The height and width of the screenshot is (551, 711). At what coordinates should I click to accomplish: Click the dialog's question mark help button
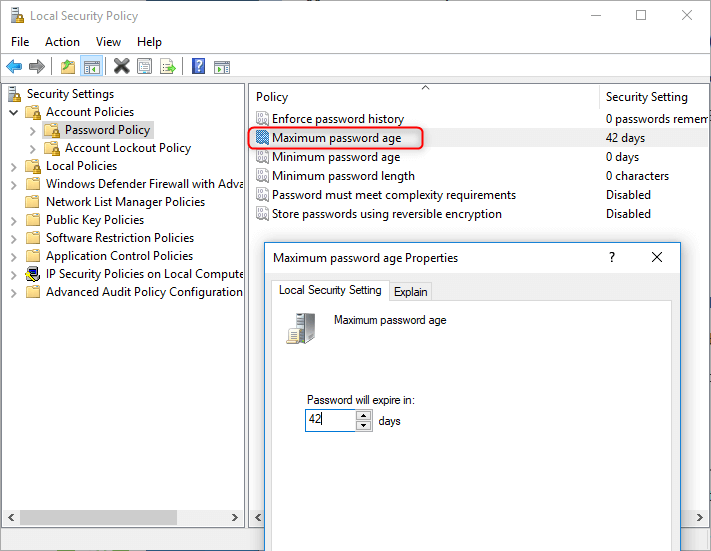click(x=612, y=257)
